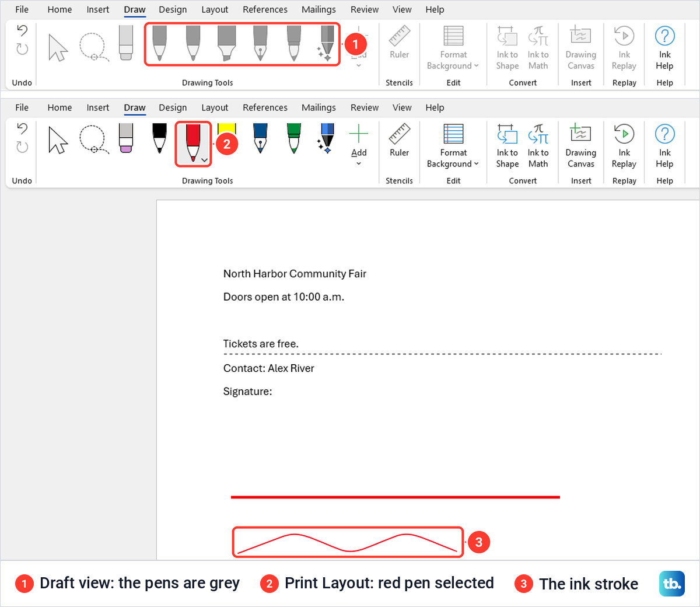Image resolution: width=700 pixels, height=607 pixels.
Task: Switch to Insert tab in the Print Layout ribbon
Action: [x=97, y=107]
